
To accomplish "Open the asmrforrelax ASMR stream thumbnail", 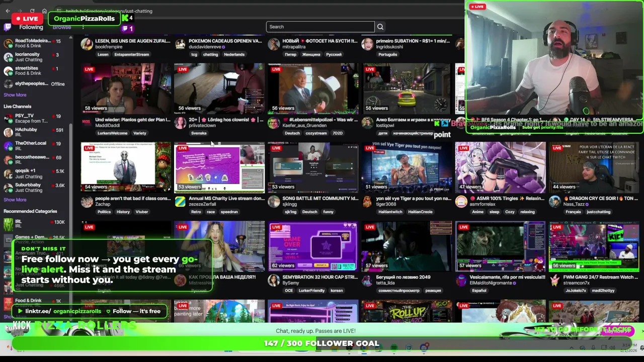I will (x=500, y=167).
